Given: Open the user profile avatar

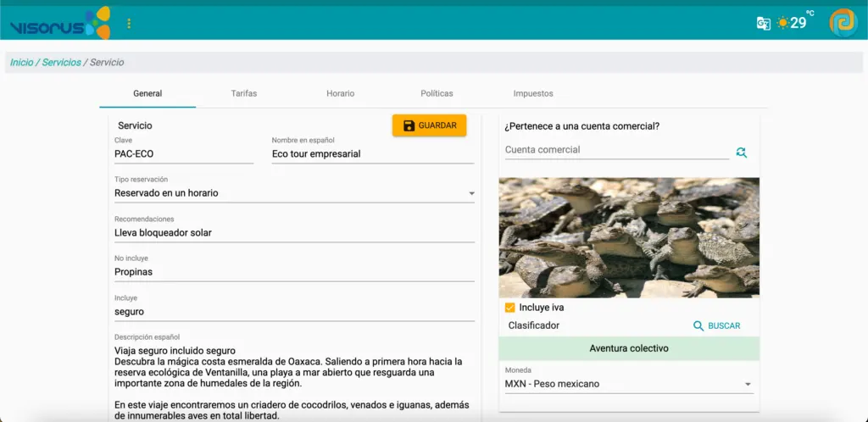Looking at the screenshot, I should [x=843, y=23].
